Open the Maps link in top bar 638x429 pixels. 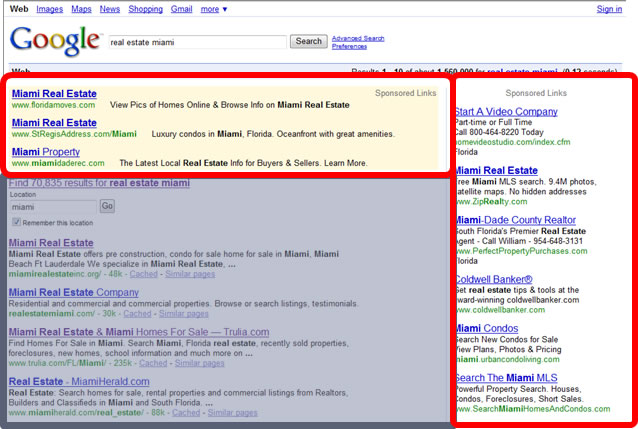pos(81,9)
